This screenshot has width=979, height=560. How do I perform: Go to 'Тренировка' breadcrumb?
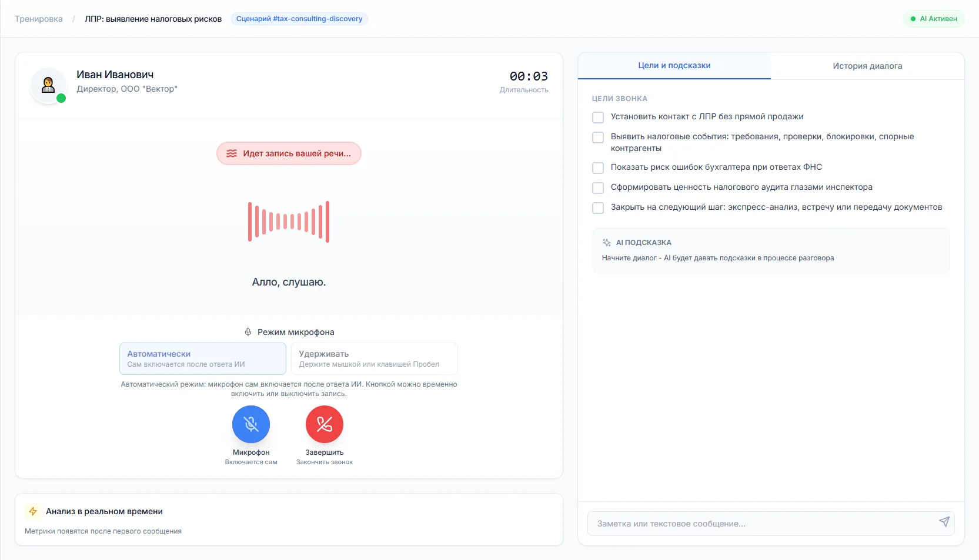tap(39, 19)
